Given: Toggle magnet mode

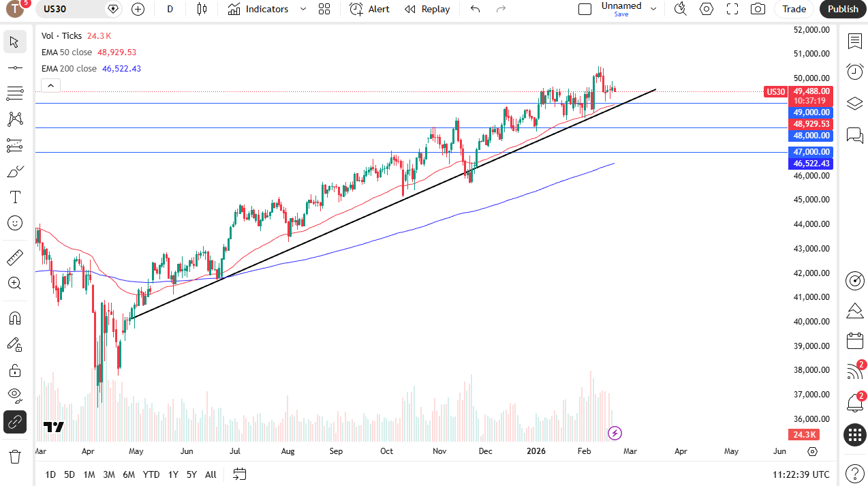Looking at the screenshot, I should [x=15, y=318].
